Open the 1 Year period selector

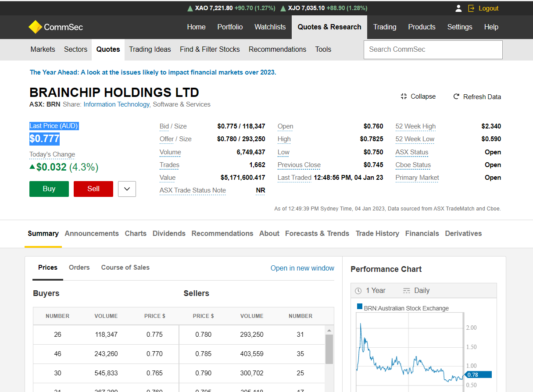[376, 291]
